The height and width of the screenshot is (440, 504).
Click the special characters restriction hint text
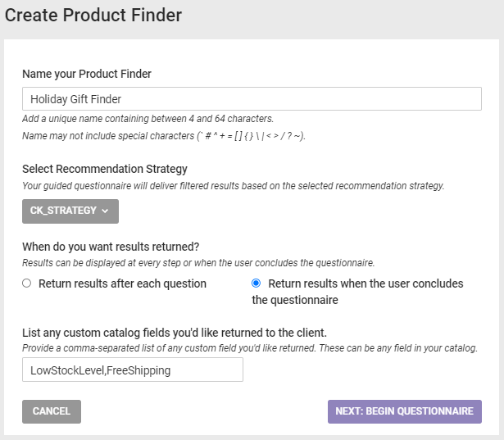click(x=164, y=135)
